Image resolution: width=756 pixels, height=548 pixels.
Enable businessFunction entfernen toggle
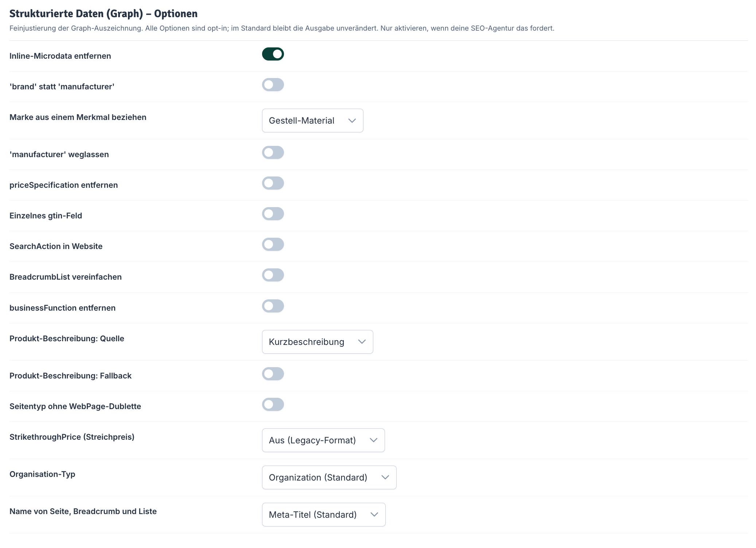point(273,306)
